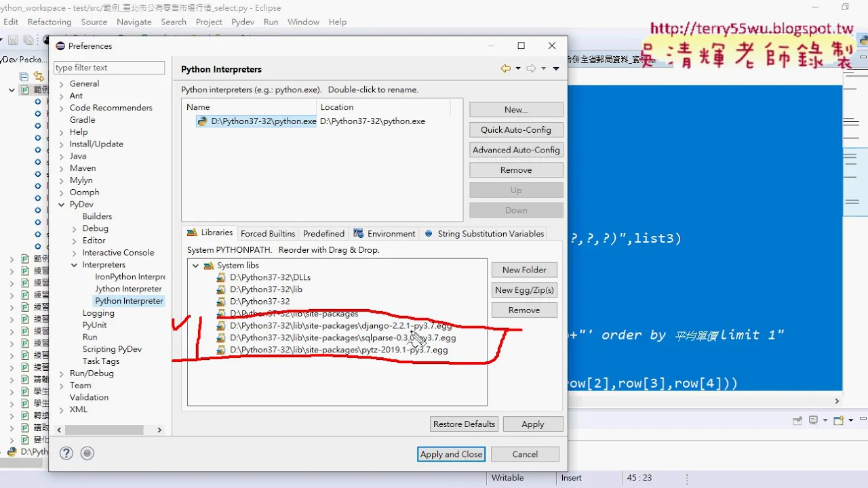This screenshot has height=488, width=868.
Task: Open String Substitution Variables tab
Action: point(484,234)
